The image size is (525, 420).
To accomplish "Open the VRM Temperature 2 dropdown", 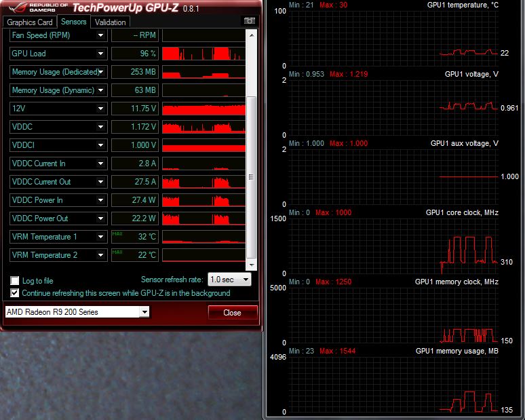I will click(100, 255).
